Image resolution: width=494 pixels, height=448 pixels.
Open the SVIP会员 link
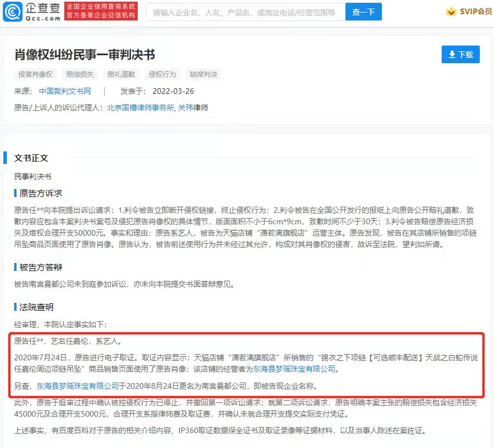coord(476,11)
